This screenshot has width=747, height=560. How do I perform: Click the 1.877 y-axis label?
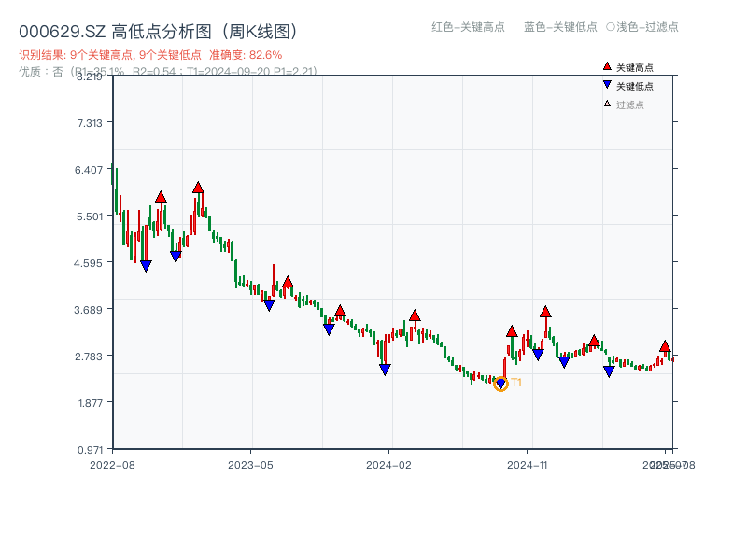pyautogui.click(x=91, y=403)
